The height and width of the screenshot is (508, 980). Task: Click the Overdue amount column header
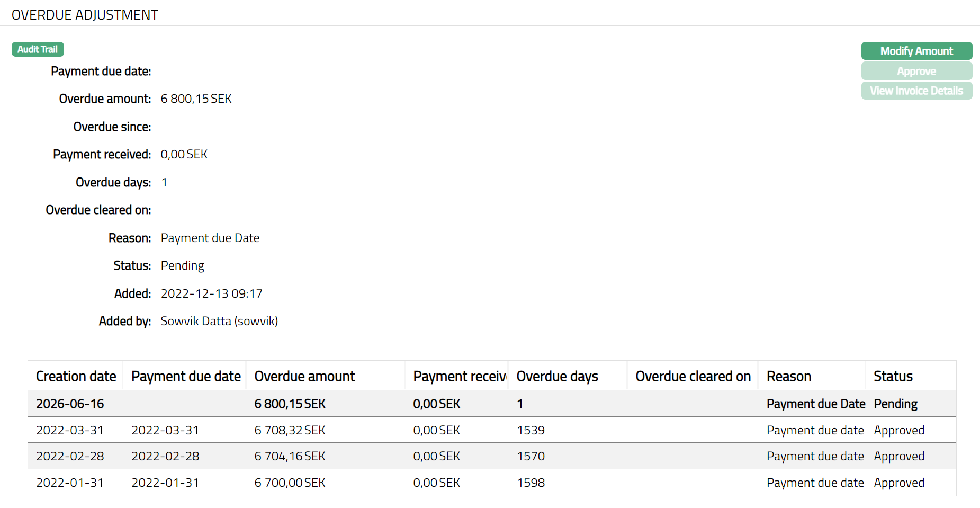304,376
